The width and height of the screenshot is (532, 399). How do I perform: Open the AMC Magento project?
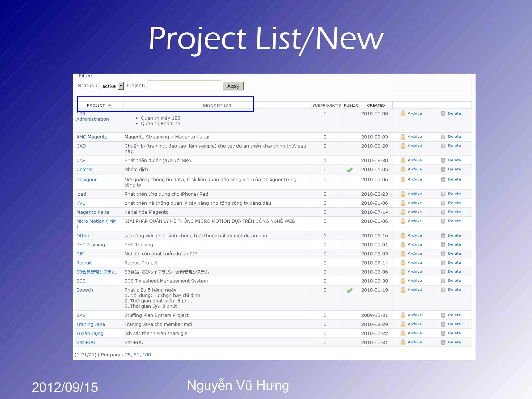click(92, 137)
